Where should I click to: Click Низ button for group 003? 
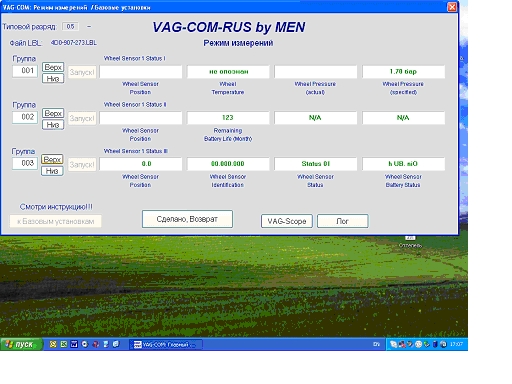[52, 171]
